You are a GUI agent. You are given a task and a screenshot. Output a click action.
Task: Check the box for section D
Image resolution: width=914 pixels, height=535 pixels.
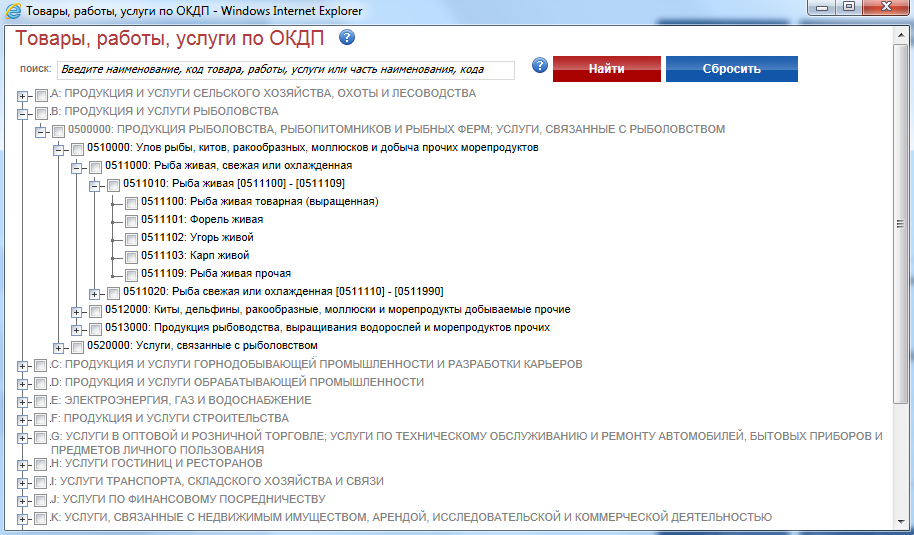pyautogui.click(x=40, y=383)
